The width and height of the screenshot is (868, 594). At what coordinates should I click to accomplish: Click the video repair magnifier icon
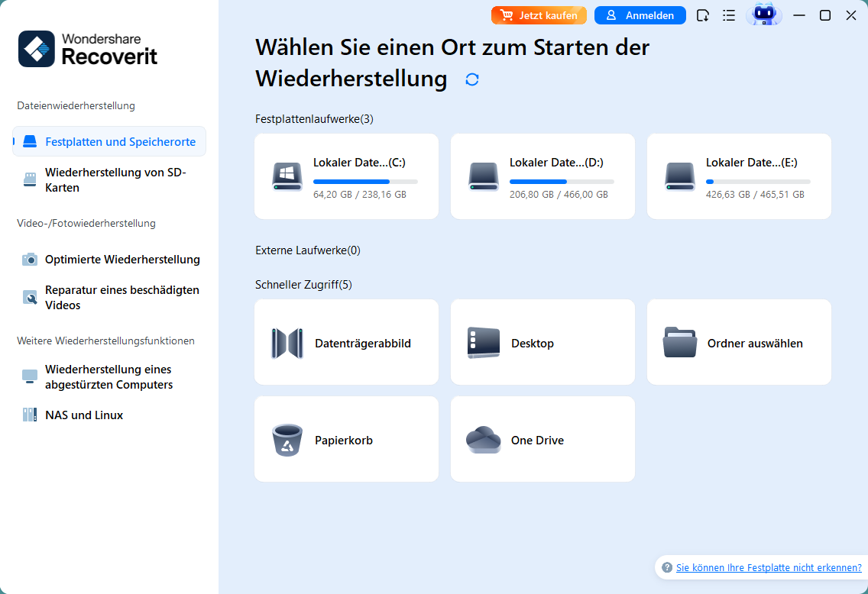[29, 297]
